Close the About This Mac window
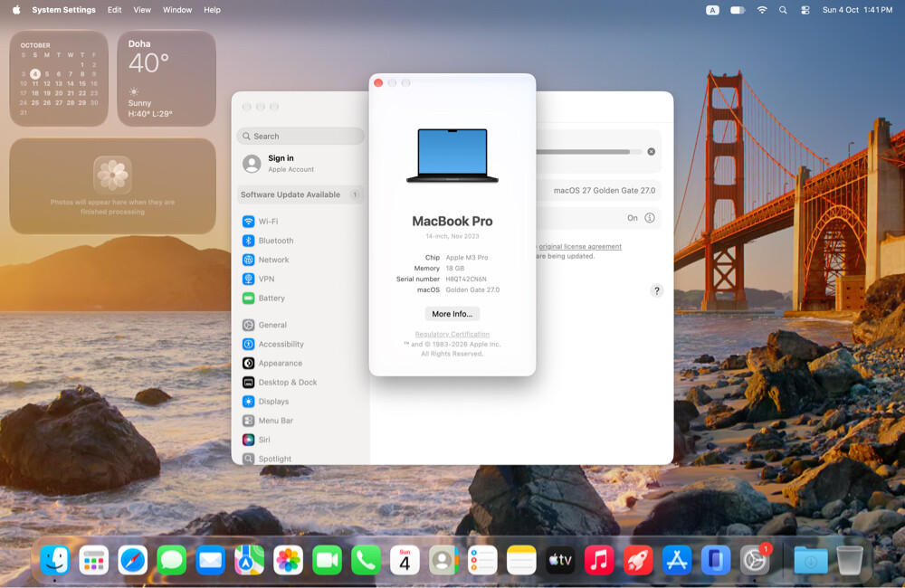Viewport: 905px width, 588px height. 378,83
